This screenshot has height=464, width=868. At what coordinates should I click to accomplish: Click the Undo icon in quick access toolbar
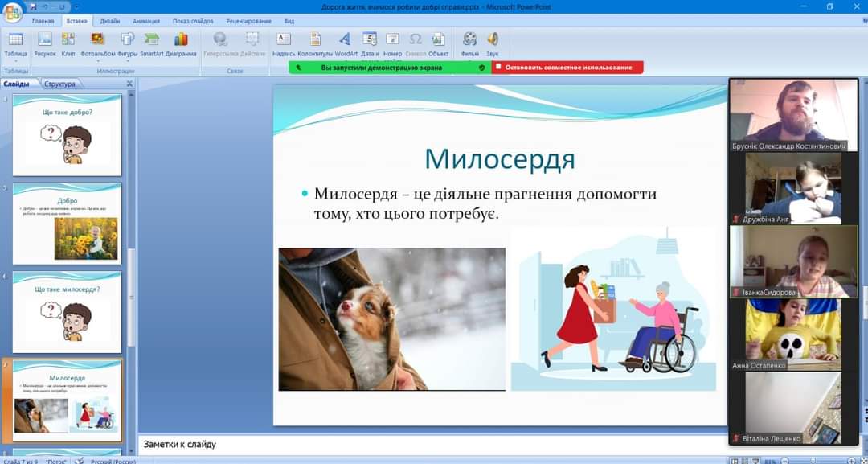(47, 6)
